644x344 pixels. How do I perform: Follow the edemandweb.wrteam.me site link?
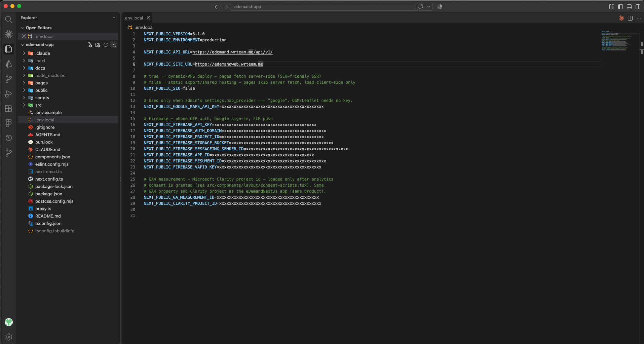[x=229, y=64]
